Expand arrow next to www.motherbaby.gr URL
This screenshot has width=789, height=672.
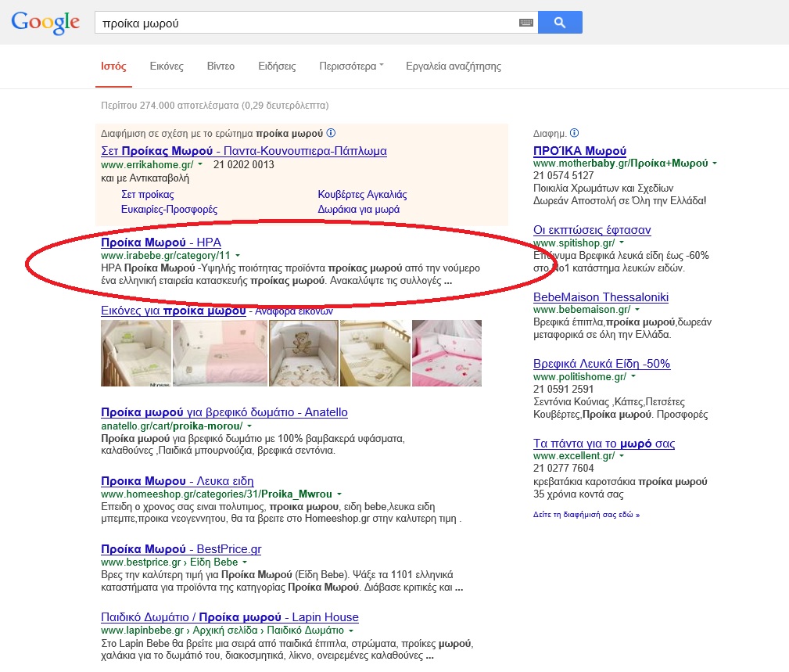click(x=715, y=163)
